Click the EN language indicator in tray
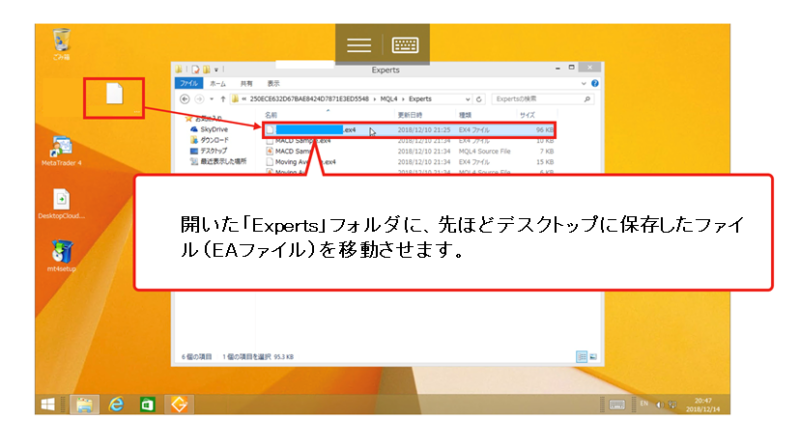This screenshot has width=800, height=447. point(644,404)
